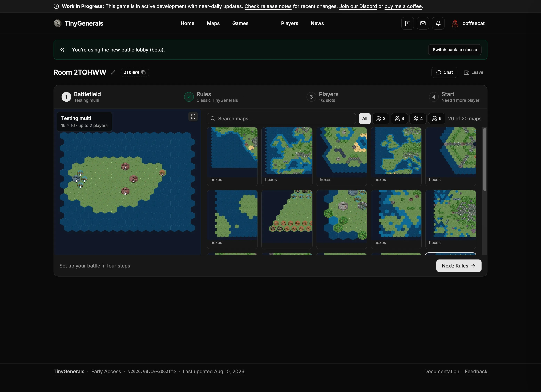Click the Testing multi map preview
This screenshot has width=541, height=392.
tap(127, 182)
